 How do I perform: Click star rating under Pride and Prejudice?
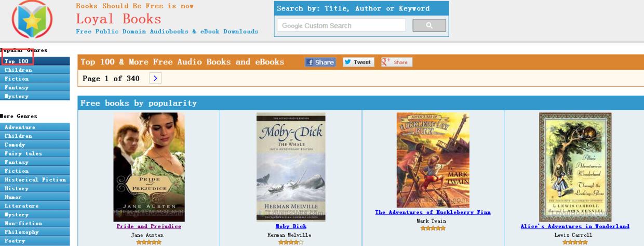149,242
